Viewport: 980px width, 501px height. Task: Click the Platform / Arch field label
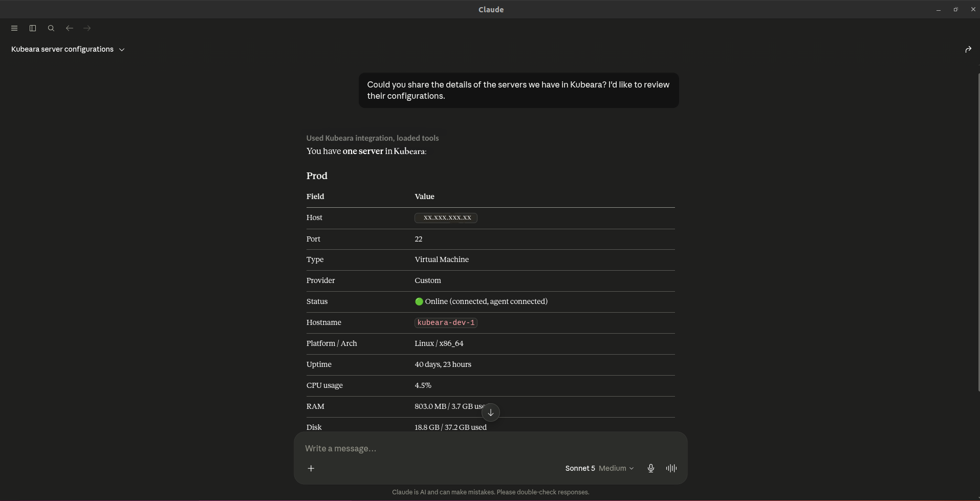click(x=332, y=343)
